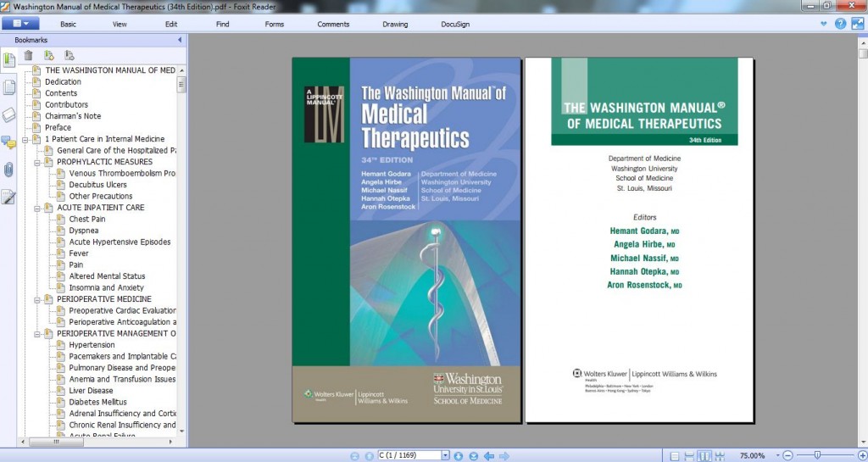Open the DocuSign tab

coord(455,24)
